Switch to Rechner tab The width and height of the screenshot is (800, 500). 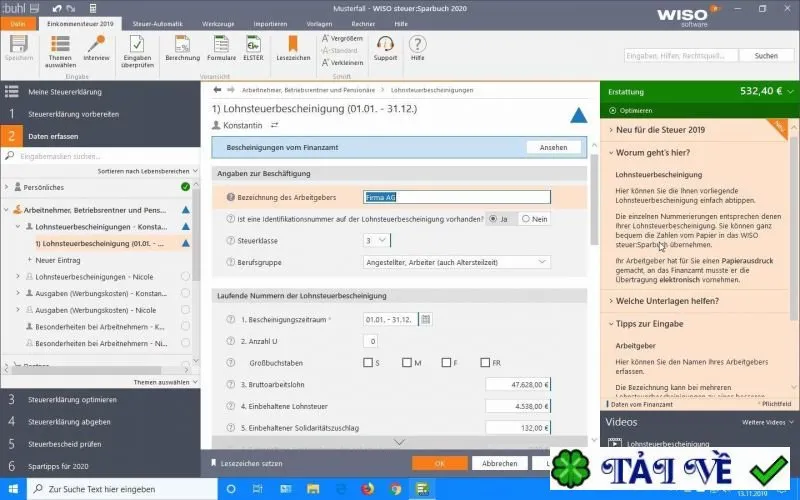pyautogui.click(x=363, y=24)
